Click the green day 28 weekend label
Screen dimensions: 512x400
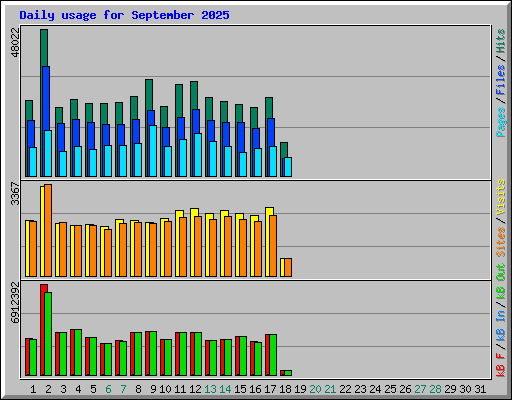(435, 389)
